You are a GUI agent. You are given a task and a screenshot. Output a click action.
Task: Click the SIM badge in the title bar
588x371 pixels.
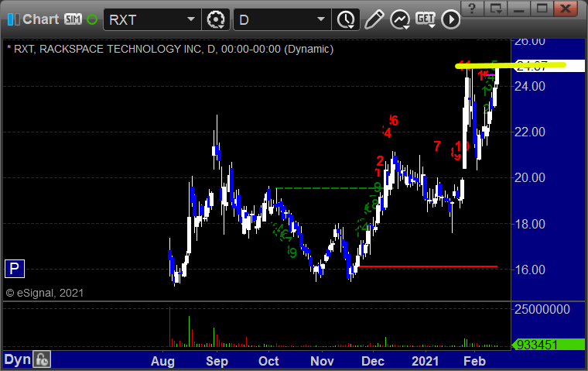tap(73, 19)
